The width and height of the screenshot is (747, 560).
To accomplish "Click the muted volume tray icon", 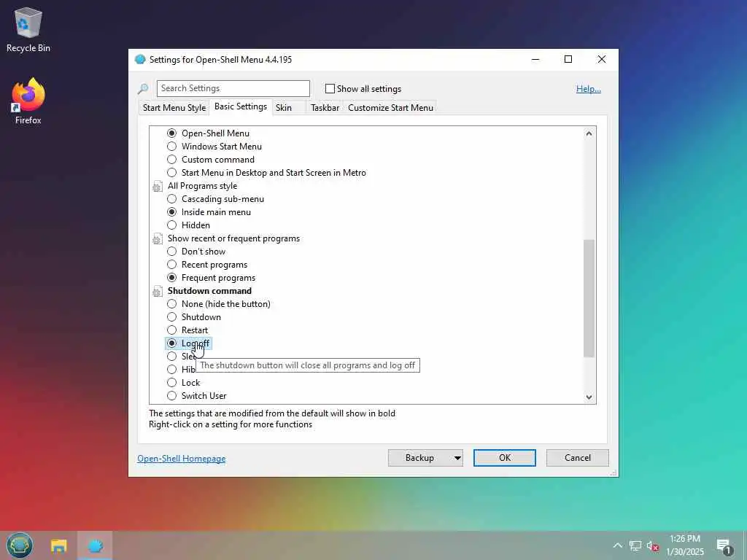I will pyautogui.click(x=653, y=545).
